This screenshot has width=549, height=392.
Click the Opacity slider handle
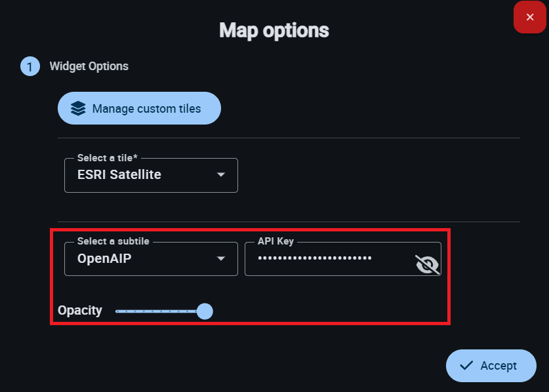205,311
